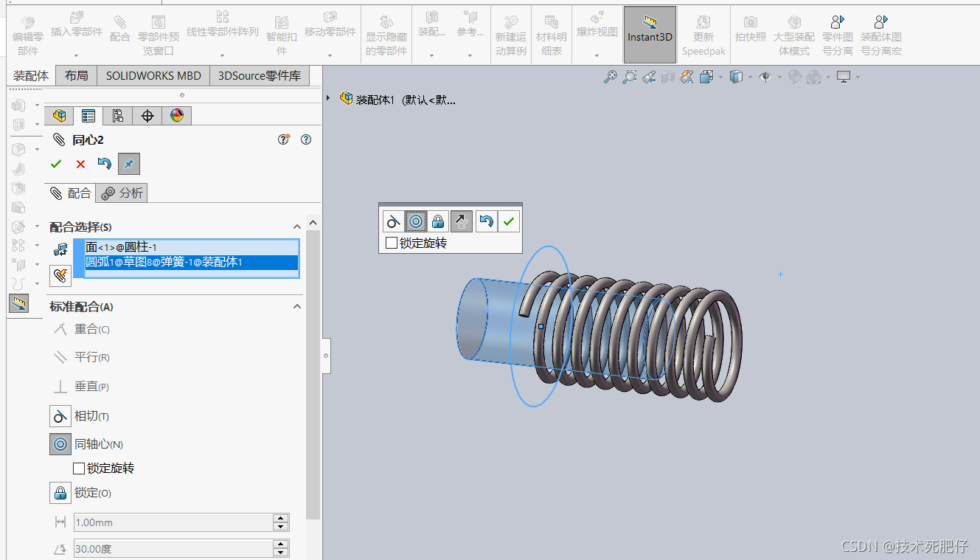The image size is (980, 560).
Task: Click the 智能扣件 icon
Action: point(281,35)
